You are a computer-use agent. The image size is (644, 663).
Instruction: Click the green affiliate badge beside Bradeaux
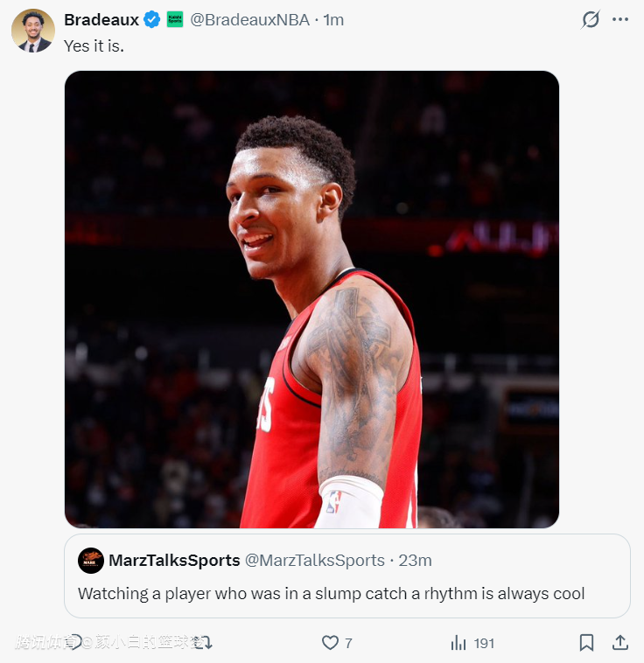pyautogui.click(x=175, y=19)
